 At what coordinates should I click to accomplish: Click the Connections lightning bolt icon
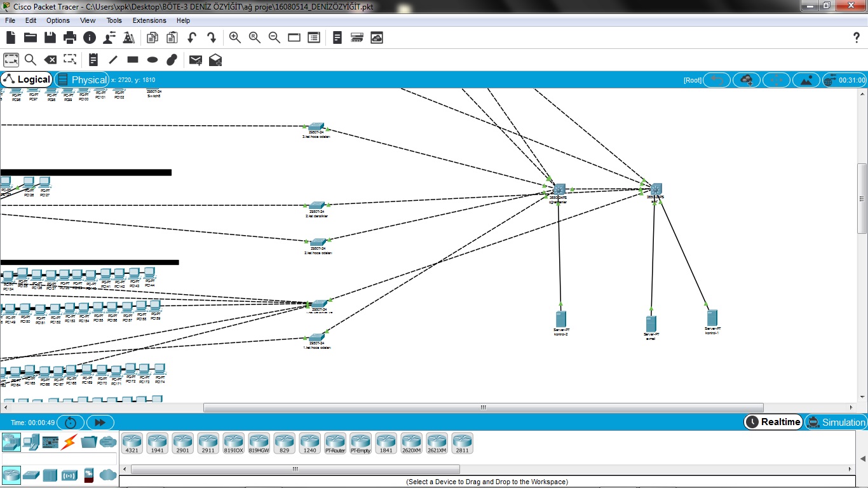pyautogui.click(x=69, y=442)
